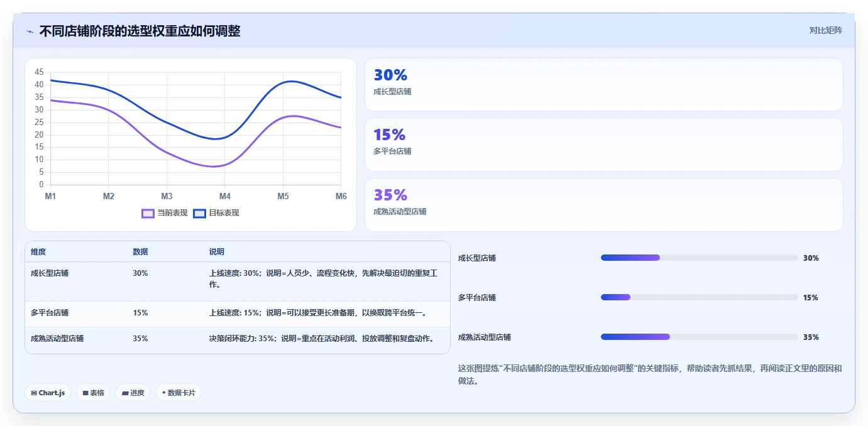
Task: Click 成长型店铺 cell in the table
Action: coord(50,273)
